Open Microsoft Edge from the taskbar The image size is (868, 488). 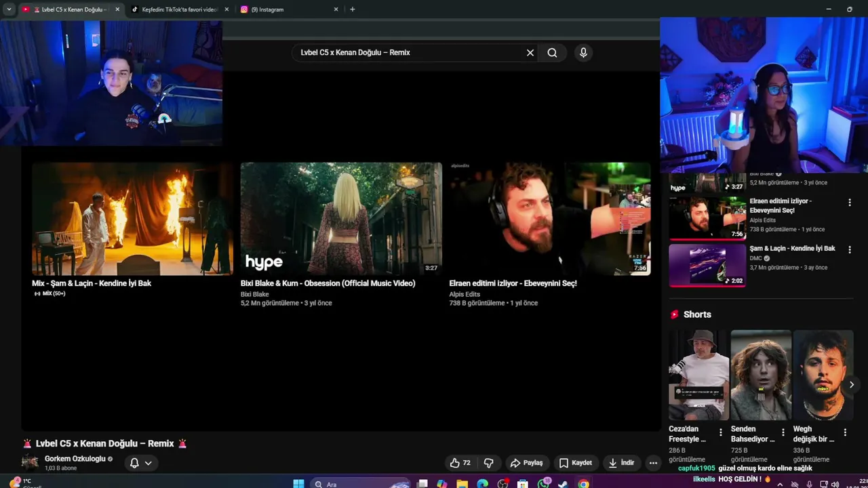[482, 484]
